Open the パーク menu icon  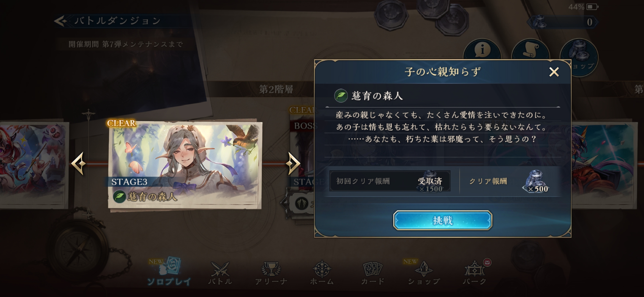tap(475, 273)
